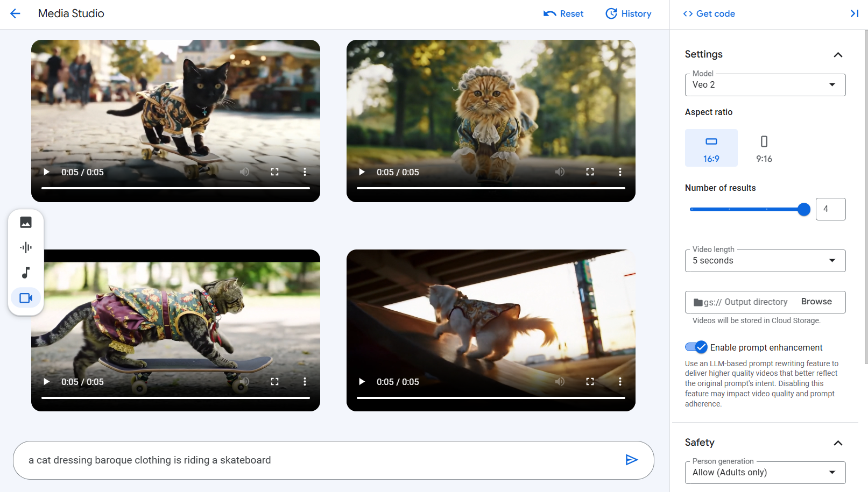
Task: Open the Video length dropdown
Action: pos(765,261)
